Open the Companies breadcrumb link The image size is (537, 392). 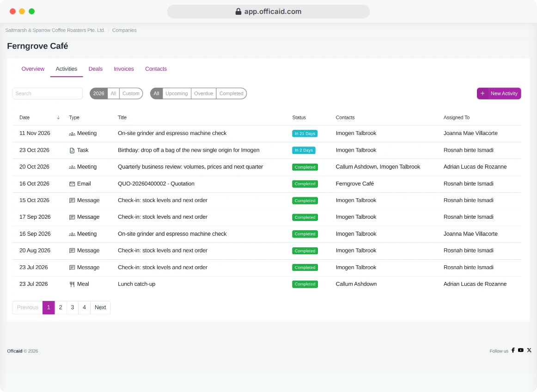[124, 30]
